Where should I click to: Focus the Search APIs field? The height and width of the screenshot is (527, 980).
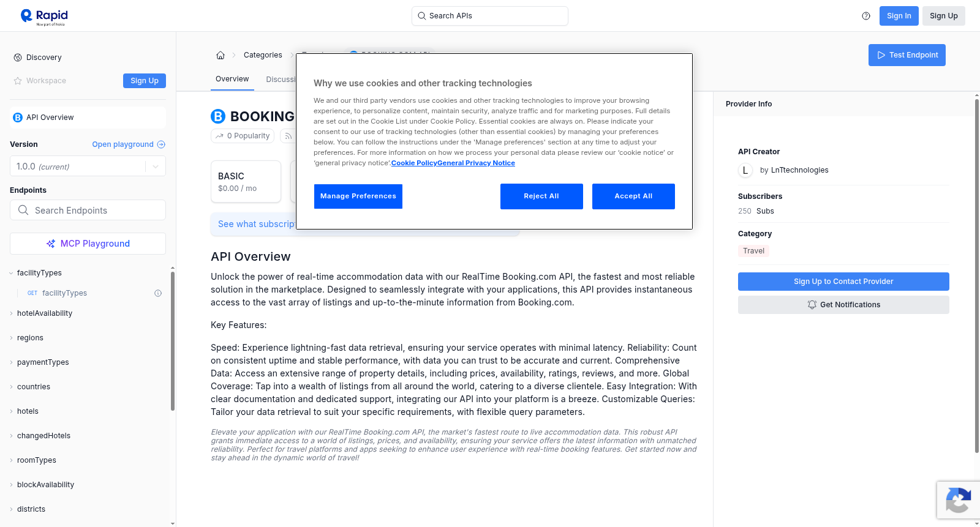(490, 16)
